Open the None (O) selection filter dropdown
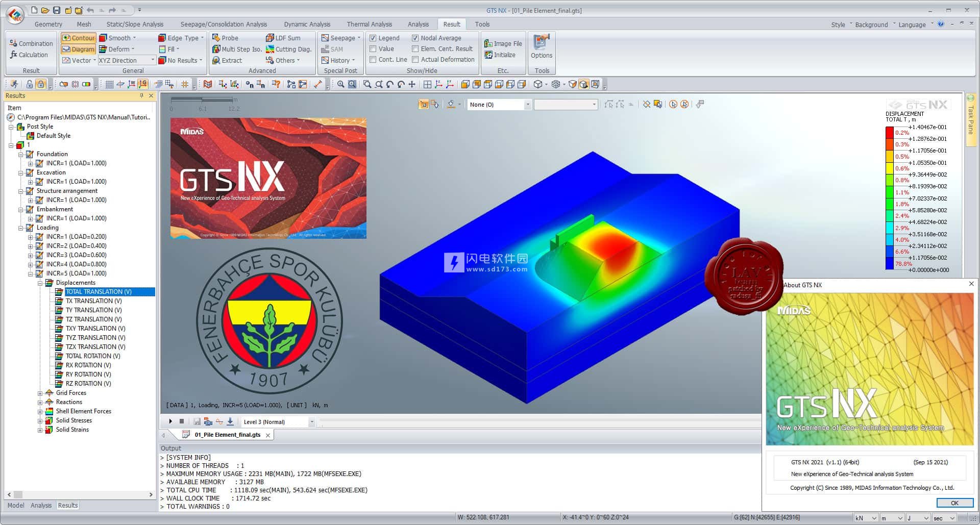This screenshot has width=980, height=525. [x=499, y=105]
